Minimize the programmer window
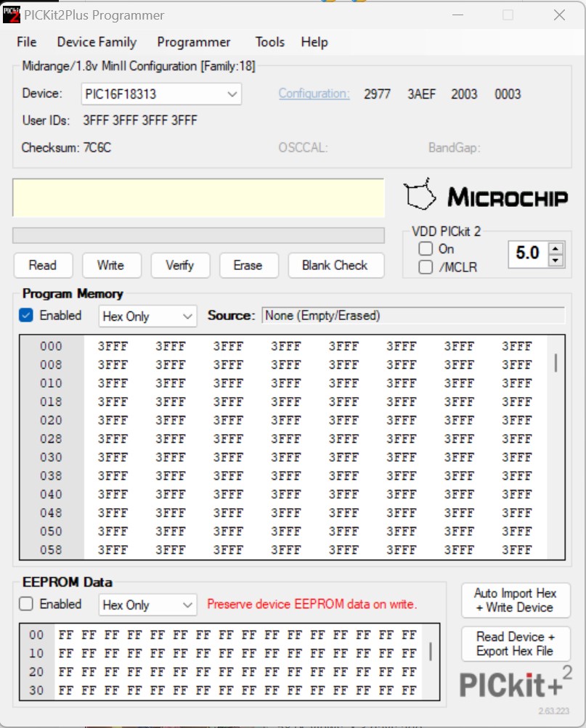586x728 pixels. (x=458, y=15)
